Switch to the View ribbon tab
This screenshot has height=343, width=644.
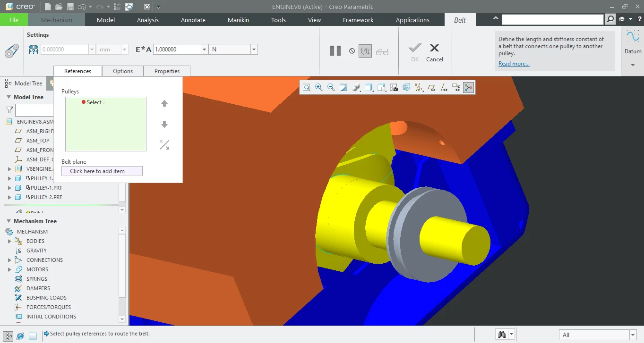(x=314, y=20)
